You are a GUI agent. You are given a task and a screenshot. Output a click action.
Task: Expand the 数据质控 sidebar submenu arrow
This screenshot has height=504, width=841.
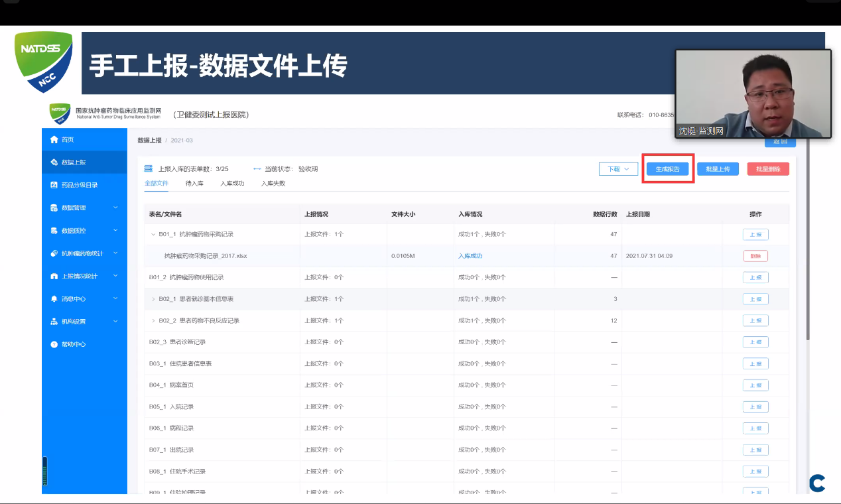pyautogui.click(x=115, y=230)
